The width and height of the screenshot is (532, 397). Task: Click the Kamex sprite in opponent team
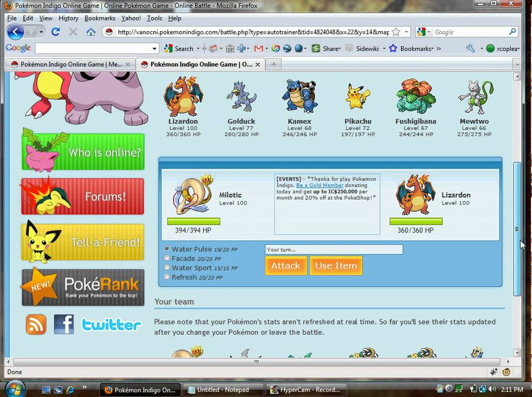(x=300, y=96)
